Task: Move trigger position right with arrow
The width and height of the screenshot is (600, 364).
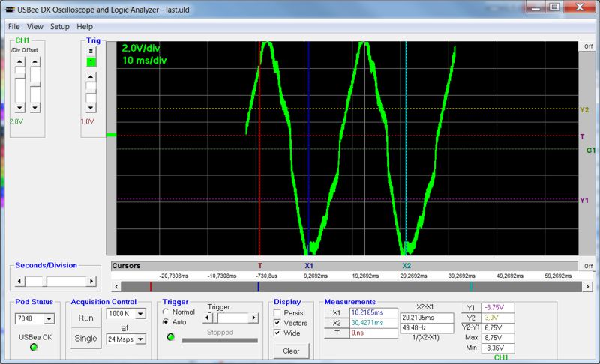Action: [253, 318]
